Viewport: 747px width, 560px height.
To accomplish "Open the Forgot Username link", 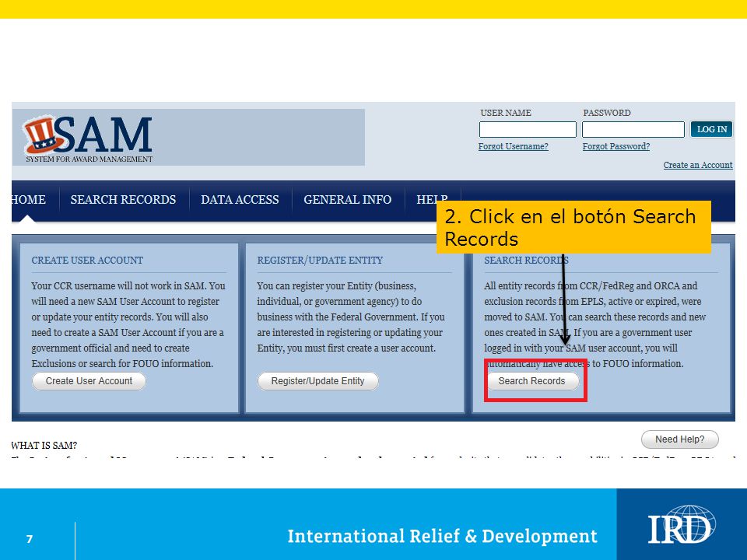I will click(x=513, y=146).
